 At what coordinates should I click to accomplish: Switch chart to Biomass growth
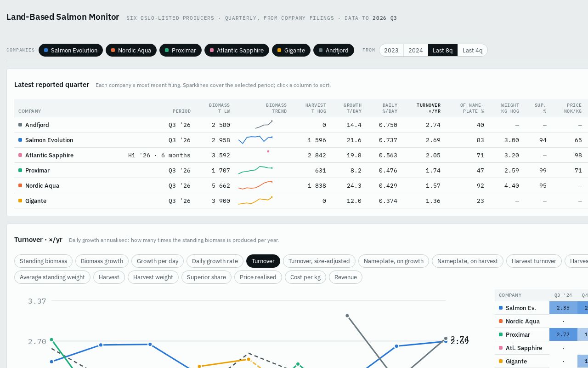coord(102,261)
